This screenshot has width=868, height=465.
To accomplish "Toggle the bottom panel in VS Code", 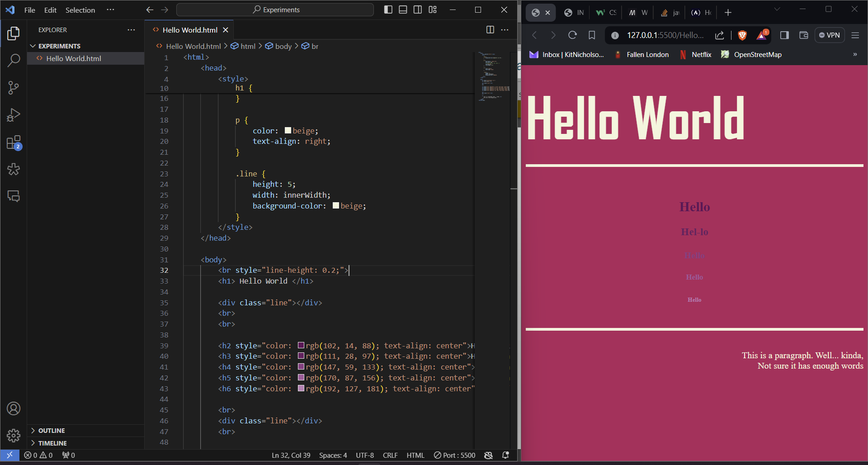I will pyautogui.click(x=403, y=10).
